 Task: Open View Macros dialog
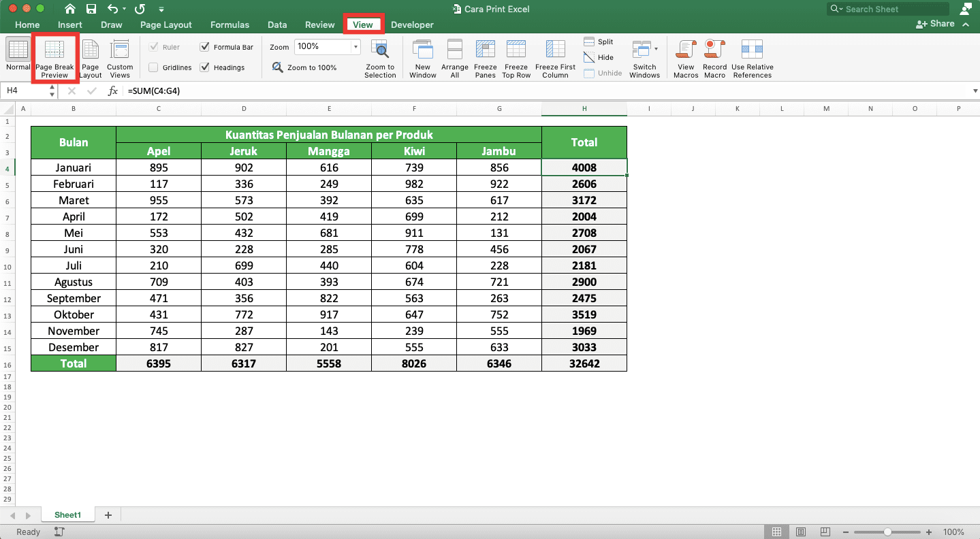point(686,59)
